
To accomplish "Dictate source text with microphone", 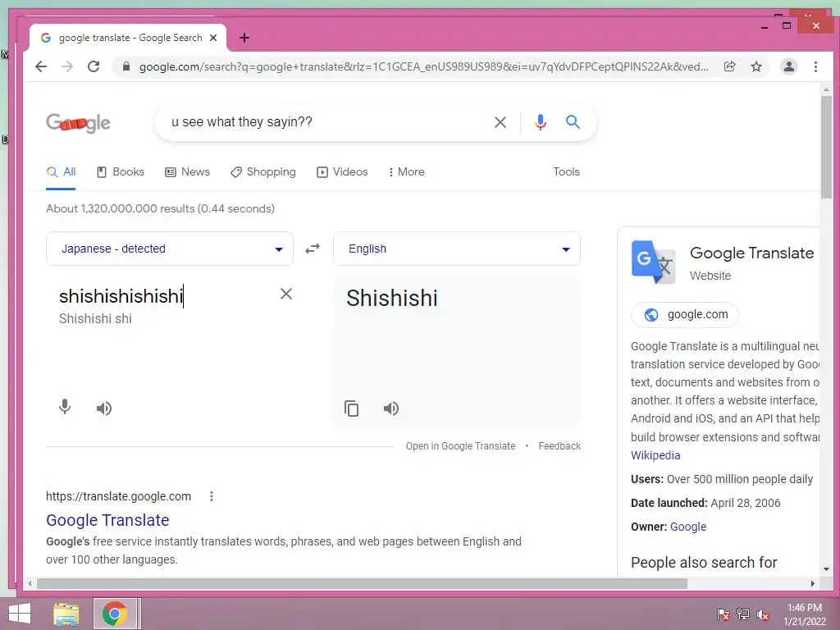I will coord(65,407).
